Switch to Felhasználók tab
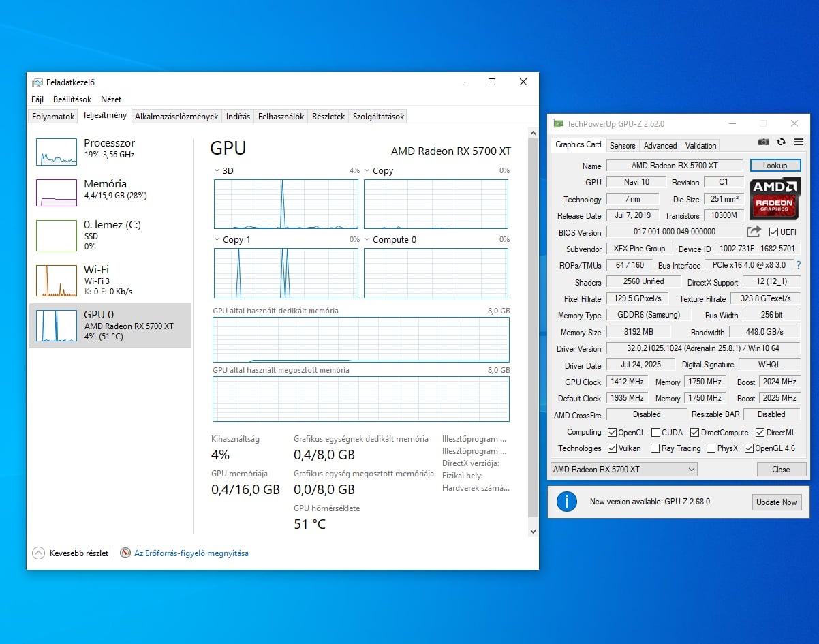The image size is (819, 644). tap(281, 117)
